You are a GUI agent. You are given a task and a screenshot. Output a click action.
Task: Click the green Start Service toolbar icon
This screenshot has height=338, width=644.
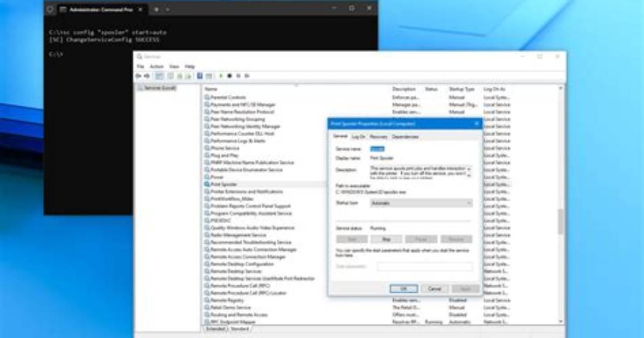(221, 76)
